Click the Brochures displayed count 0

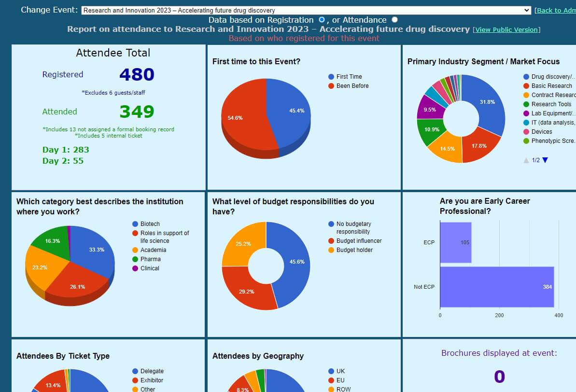499,377
